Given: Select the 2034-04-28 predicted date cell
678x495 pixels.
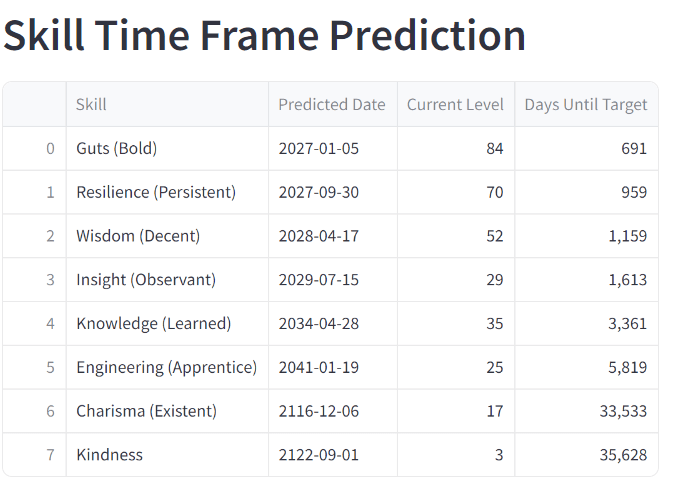Looking at the screenshot, I should pyautogui.click(x=333, y=323).
